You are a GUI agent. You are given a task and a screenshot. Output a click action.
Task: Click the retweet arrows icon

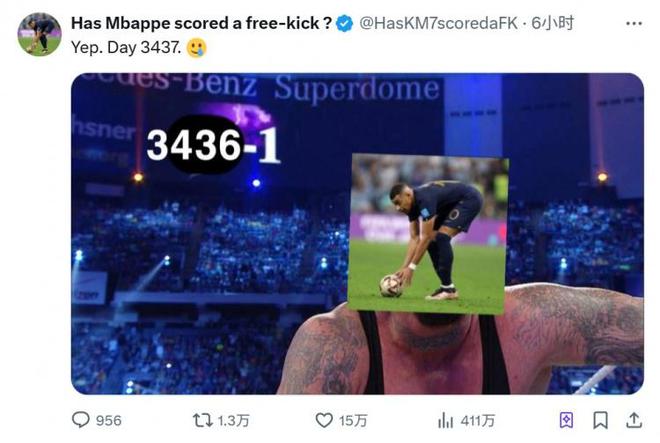pos(202,420)
